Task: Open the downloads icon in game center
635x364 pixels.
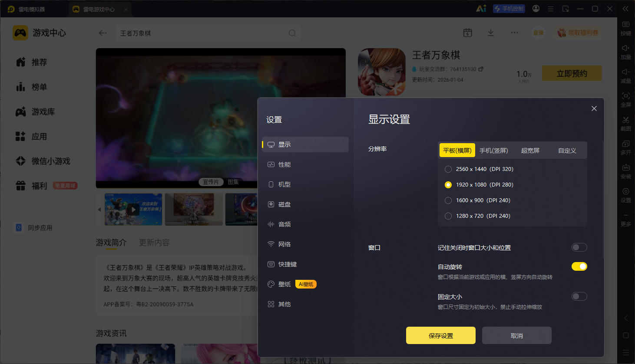Action: pyautogui.click(x=491, y=33)
